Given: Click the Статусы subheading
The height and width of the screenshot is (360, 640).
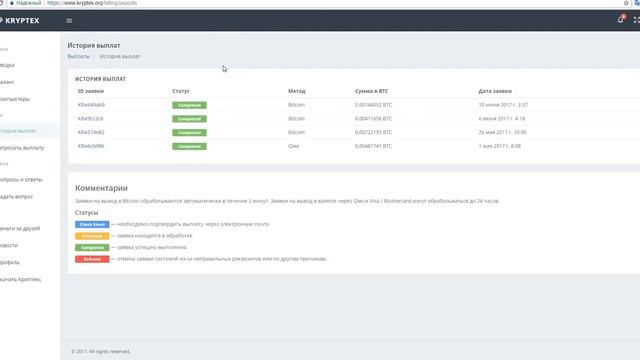Looking at the screenshot, I should 87,213.
